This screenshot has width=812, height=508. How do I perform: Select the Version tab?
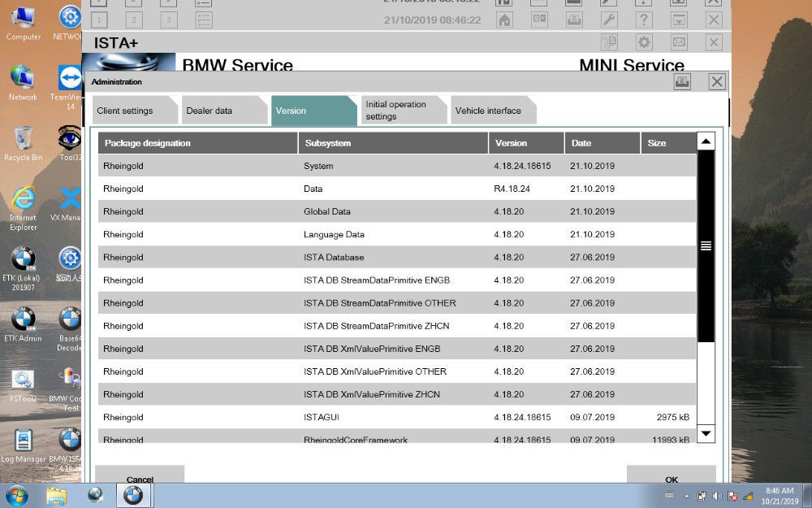click(313, 111)
